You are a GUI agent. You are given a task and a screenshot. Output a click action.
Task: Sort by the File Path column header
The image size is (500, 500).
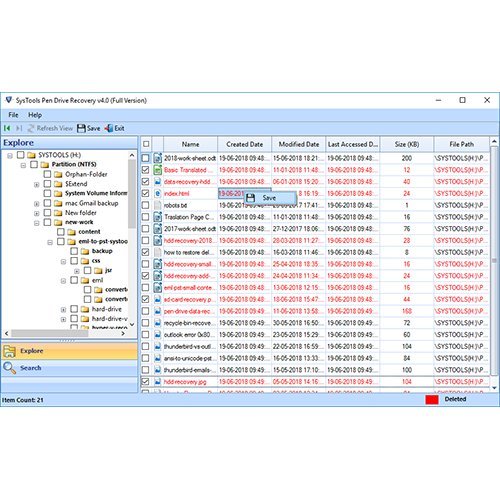point(462,144)
